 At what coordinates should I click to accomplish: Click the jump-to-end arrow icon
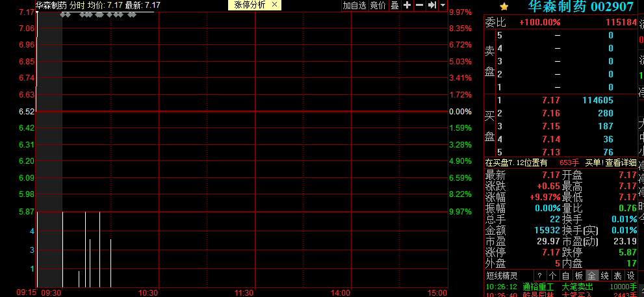(431, 5)
